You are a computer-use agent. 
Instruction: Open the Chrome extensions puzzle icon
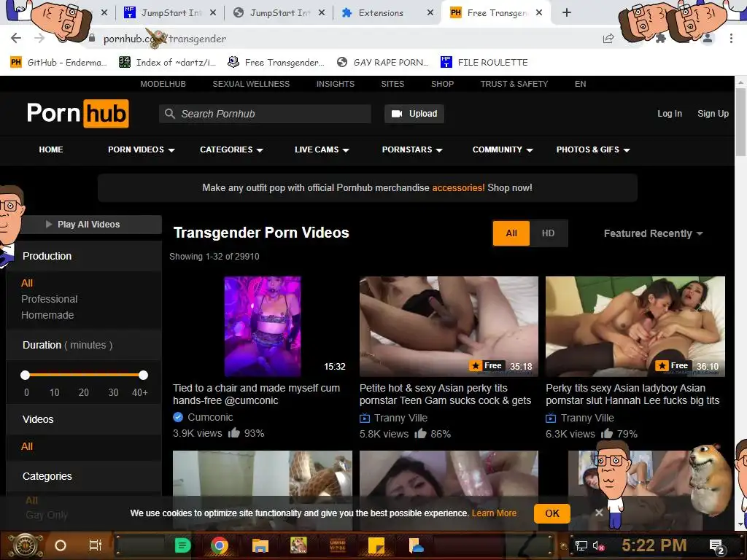660,38
